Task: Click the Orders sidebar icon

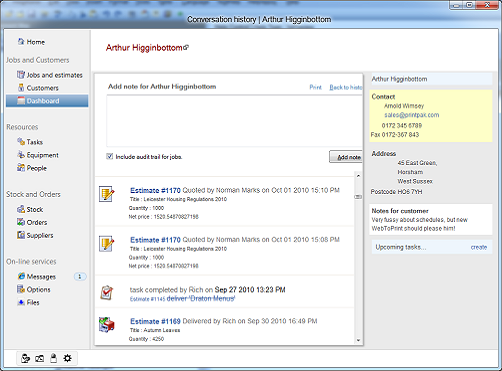Action: 21,222
